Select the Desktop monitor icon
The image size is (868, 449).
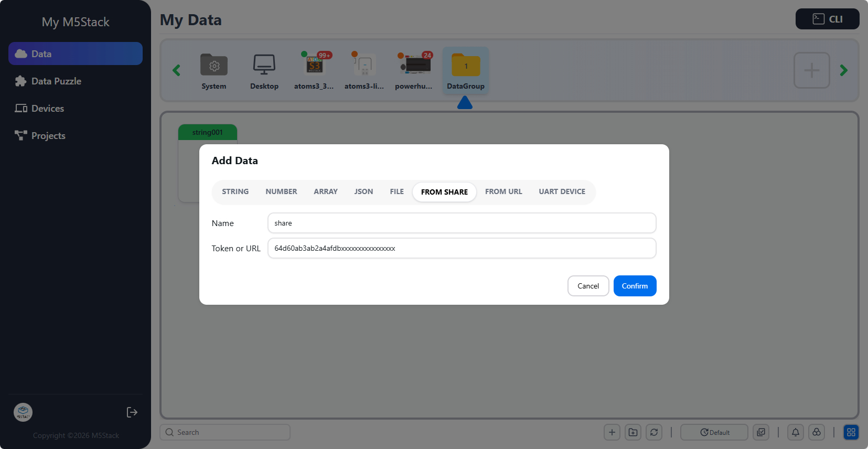264,65
